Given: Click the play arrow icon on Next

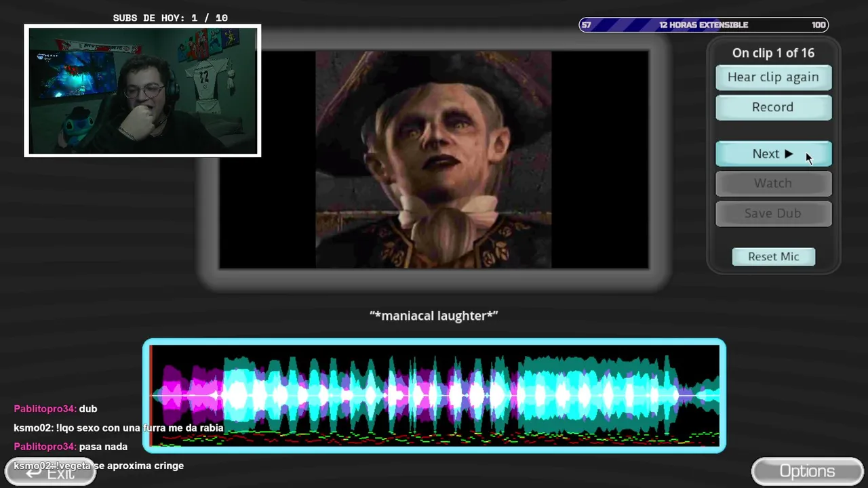Looking at the screenshot, I should (x=789, y=154).
